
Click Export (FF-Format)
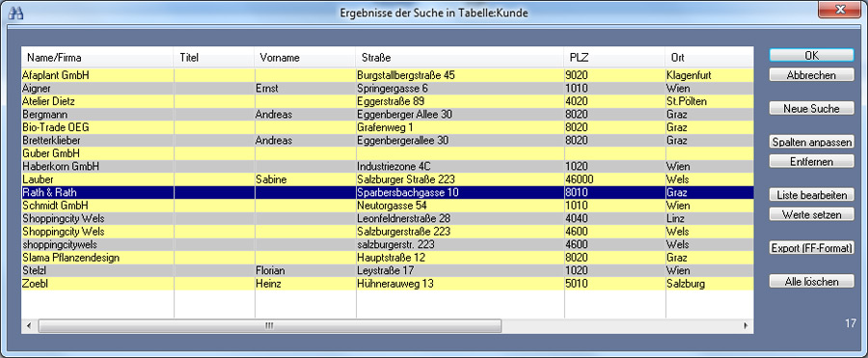811,248
